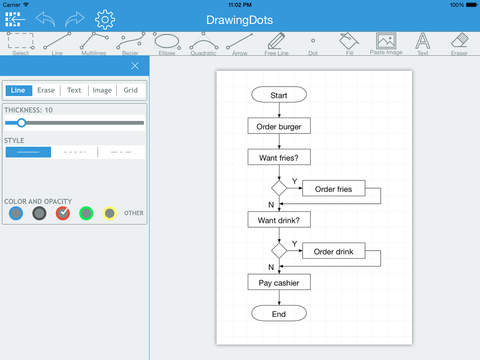Screen dimensions: 480x360
Task: Choose the Dot tool
Action: 313,45
